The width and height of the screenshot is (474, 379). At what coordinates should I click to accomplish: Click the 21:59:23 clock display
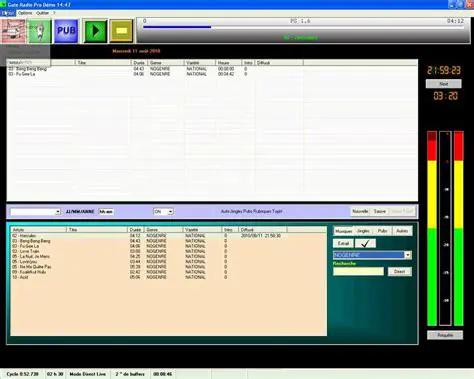444,70
